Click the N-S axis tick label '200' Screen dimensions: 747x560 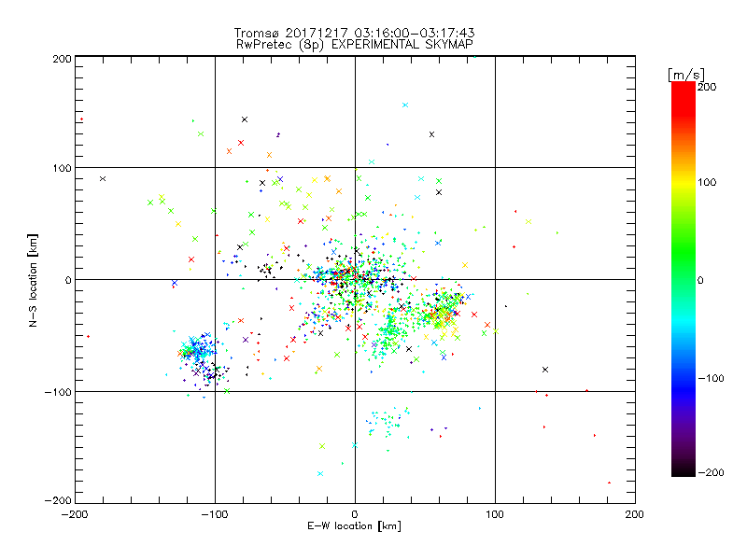pos(62,59)
